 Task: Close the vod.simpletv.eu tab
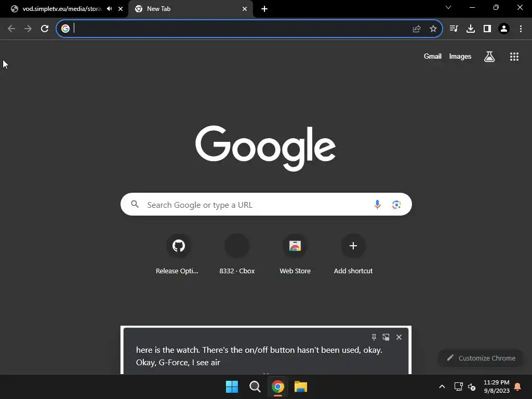(121, 9)
